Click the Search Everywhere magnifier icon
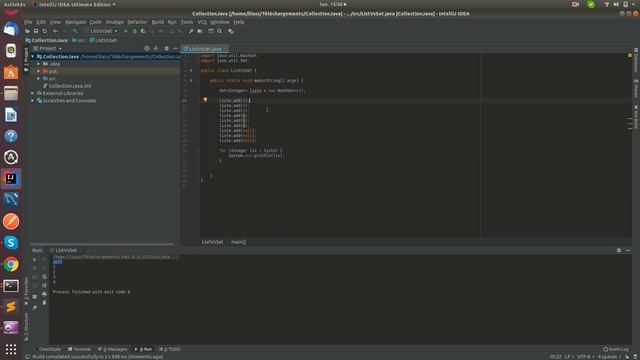 tap(220, 31)
